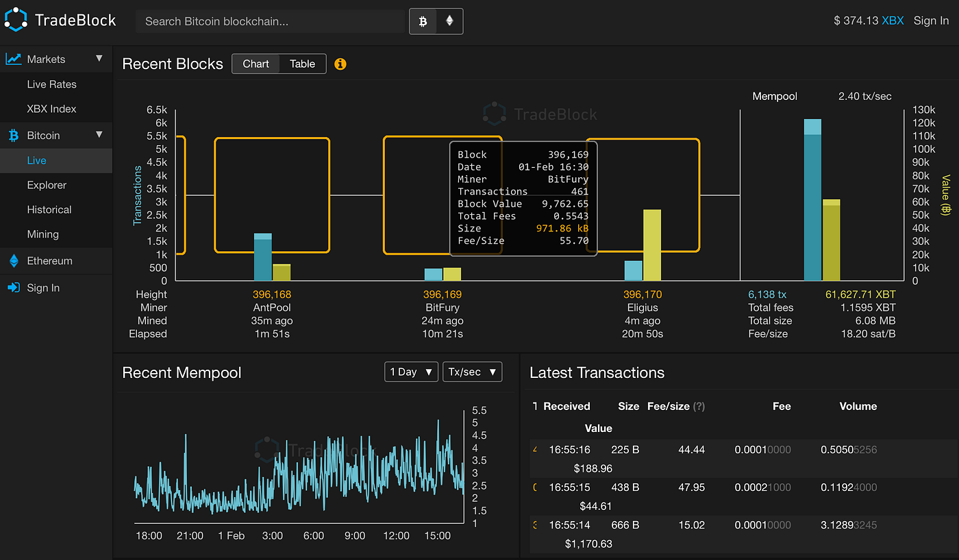Click the Markets chart icon in sidebar

[x=14, y=60]
